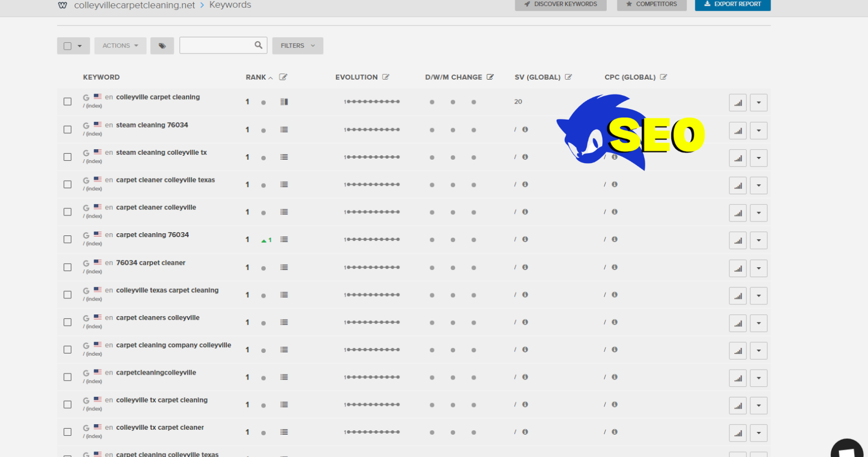Open the chart icon for 'colleyville carpet cleaning'
Viewport: 868px width, 457px height.
point(738,102)
